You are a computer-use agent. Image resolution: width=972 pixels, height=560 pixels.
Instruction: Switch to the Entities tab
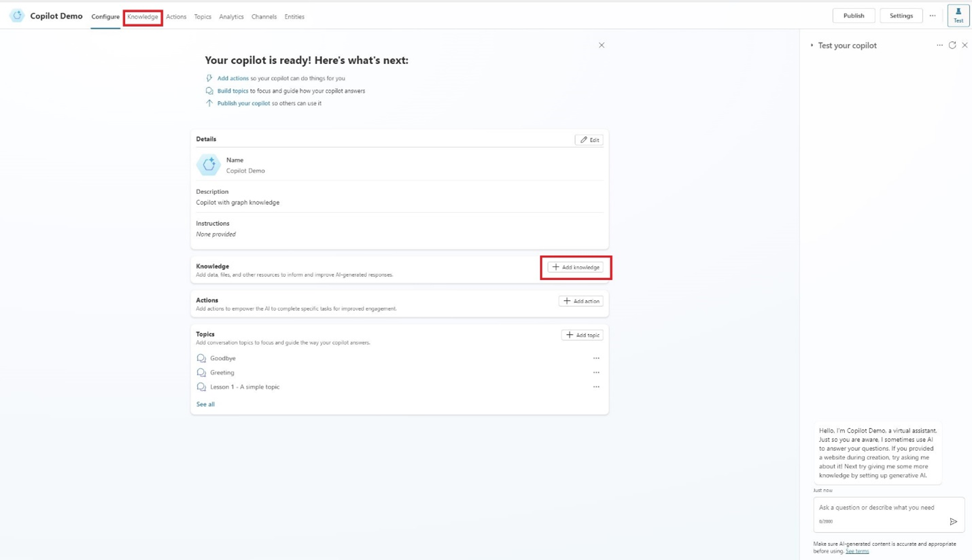[294, 17]
